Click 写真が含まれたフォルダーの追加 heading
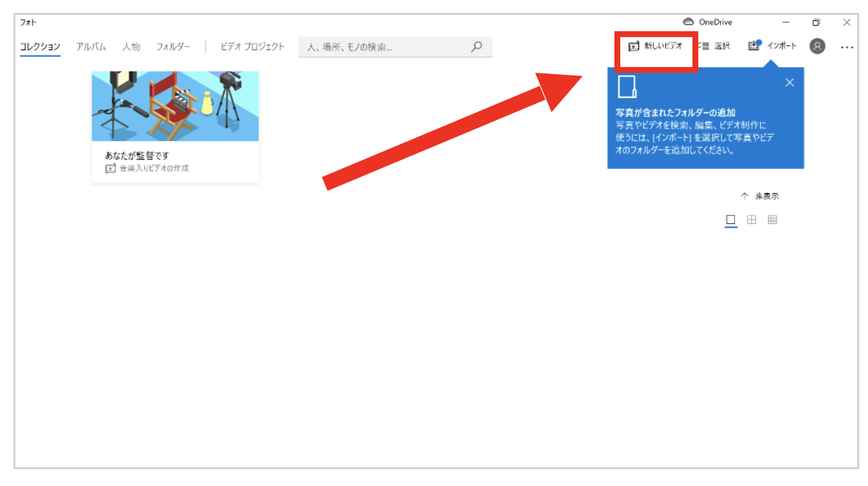This screenshot has width=868, height=486. click(x=676, y=113)
